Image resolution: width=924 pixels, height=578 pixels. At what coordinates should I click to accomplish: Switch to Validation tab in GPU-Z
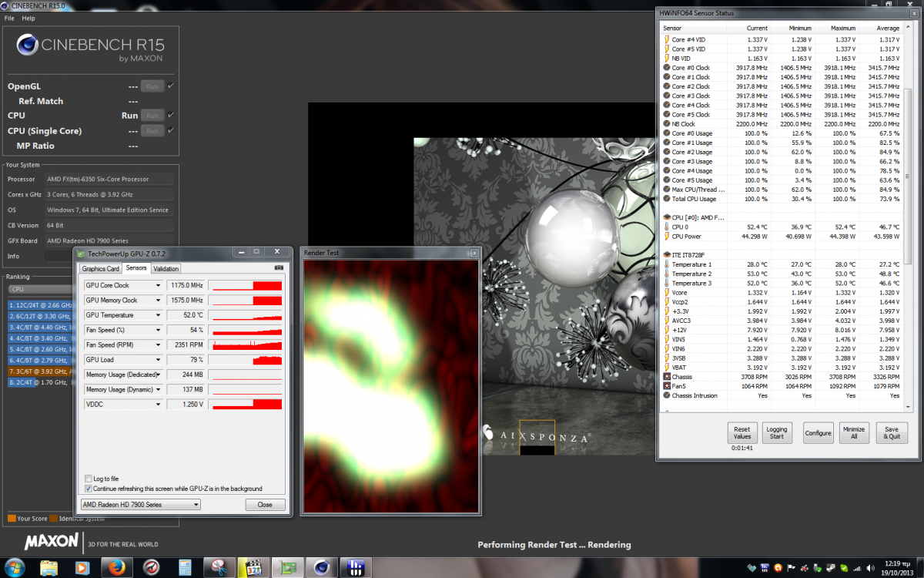click(166, 268)
